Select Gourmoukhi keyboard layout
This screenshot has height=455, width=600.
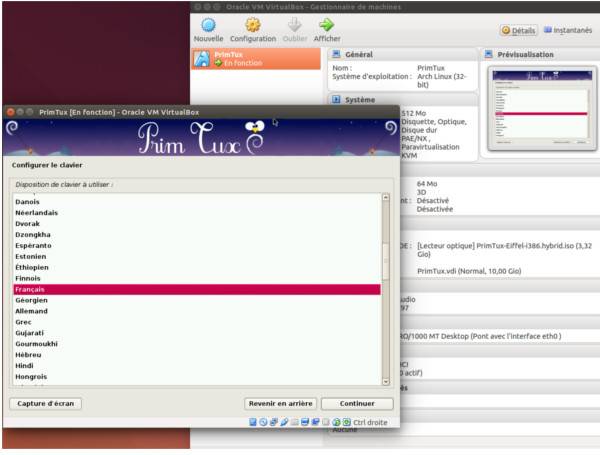coord(197,344)
